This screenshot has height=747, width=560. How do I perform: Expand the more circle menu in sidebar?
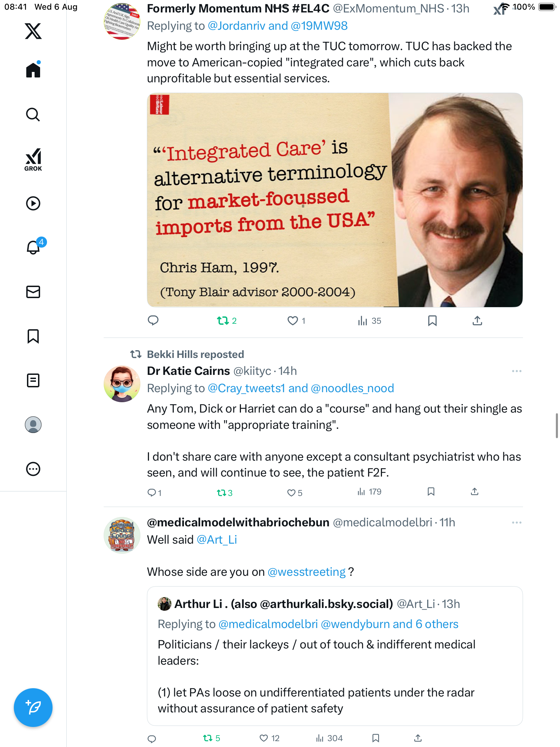pyautogui.click(x=33, y=469)
